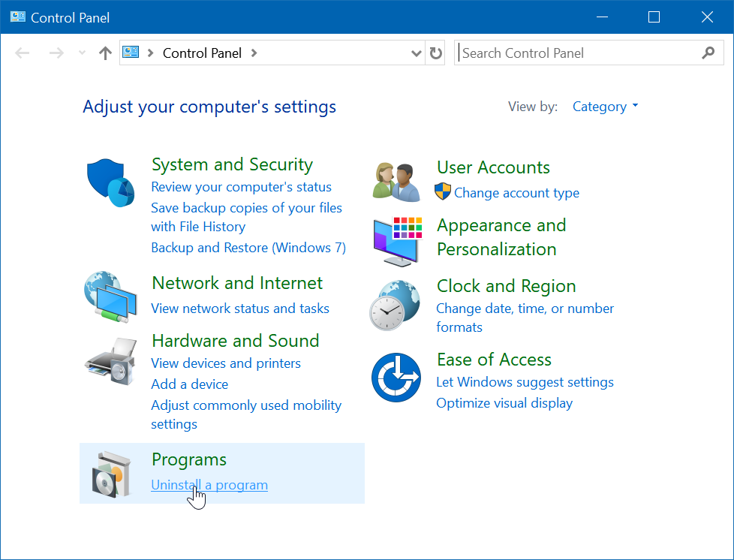Viewport: 734px width, 560px height.
Task: Open the User Accounts people icon
Action: [396, 182]
